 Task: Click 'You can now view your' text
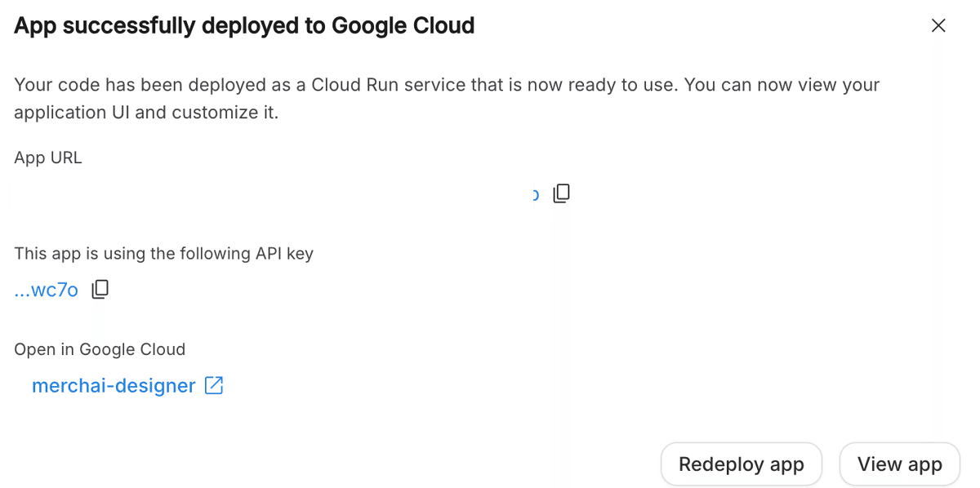[x=782, y=85]
